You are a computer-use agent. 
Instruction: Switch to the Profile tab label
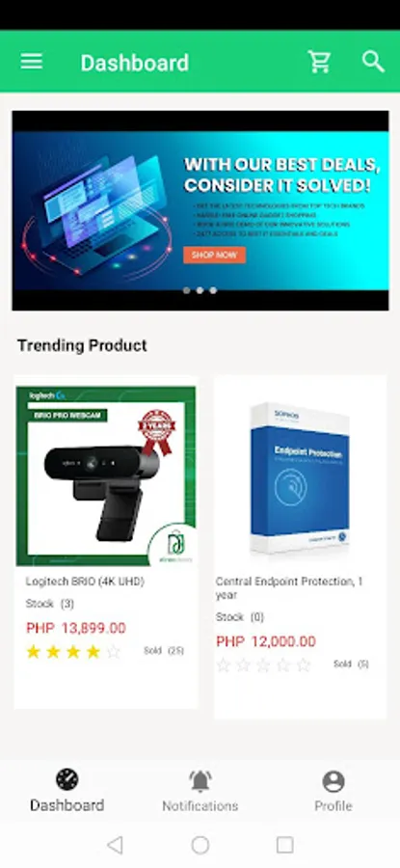point(333,805)
